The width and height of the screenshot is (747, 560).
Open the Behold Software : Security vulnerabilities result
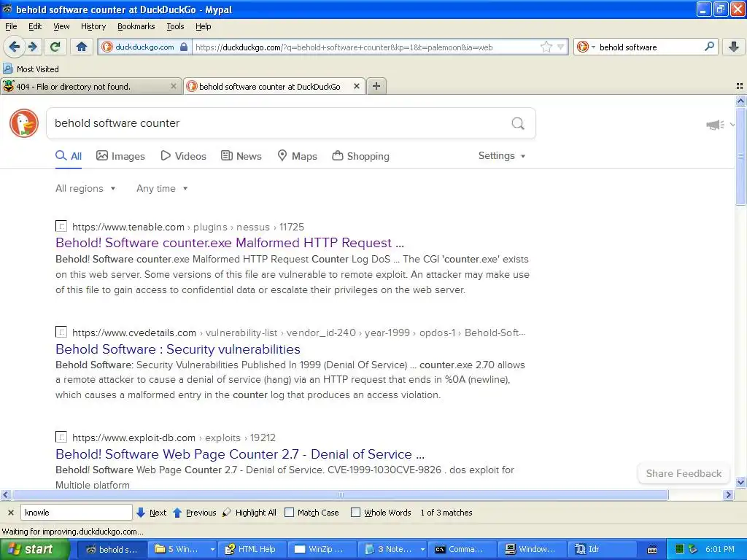click(178, 349)
